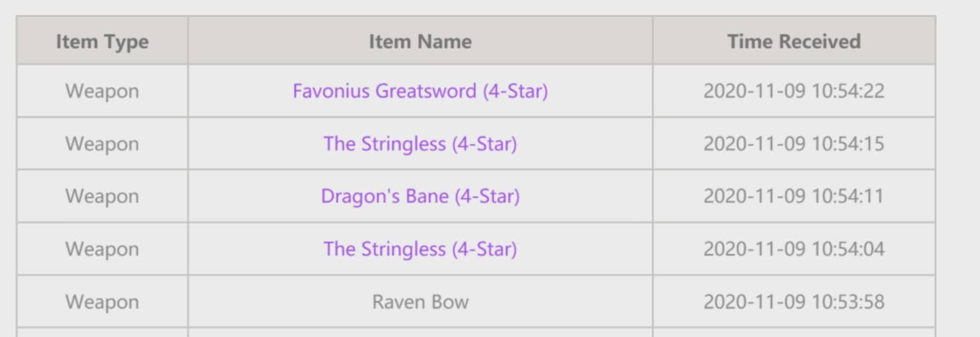Screen dimensions: 980x337
Task: Click Weapon type in Dragon's Bane row
Action: click(102, 196)
